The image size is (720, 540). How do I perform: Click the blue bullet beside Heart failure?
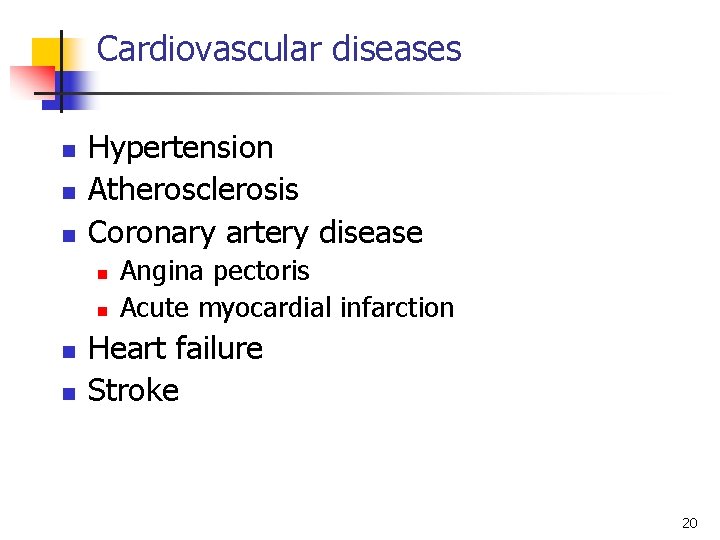tap(69, 352)
